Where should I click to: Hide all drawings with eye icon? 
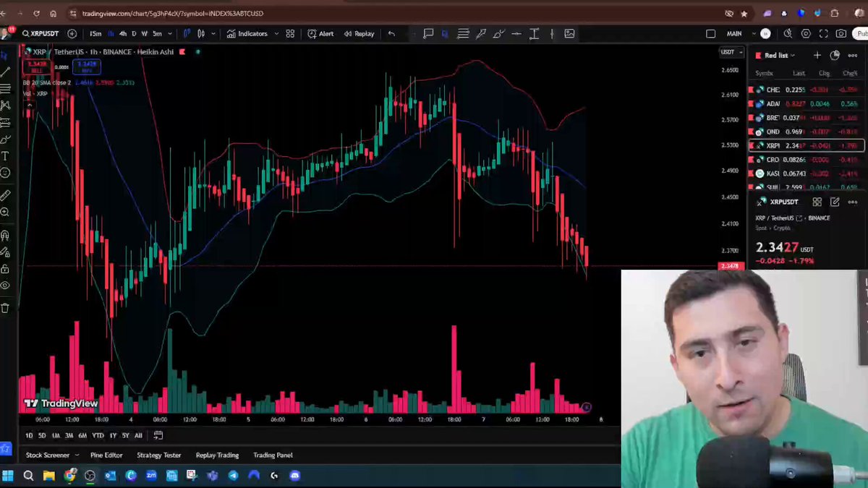pos(5,286)
